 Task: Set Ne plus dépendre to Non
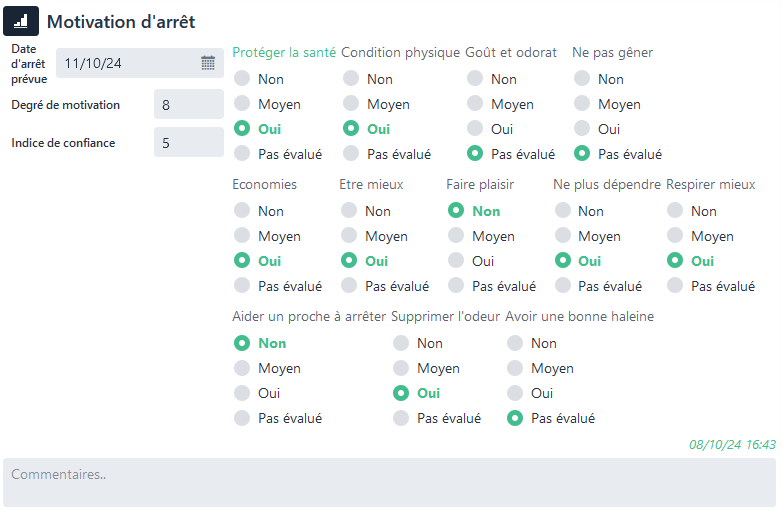[562, 211]
